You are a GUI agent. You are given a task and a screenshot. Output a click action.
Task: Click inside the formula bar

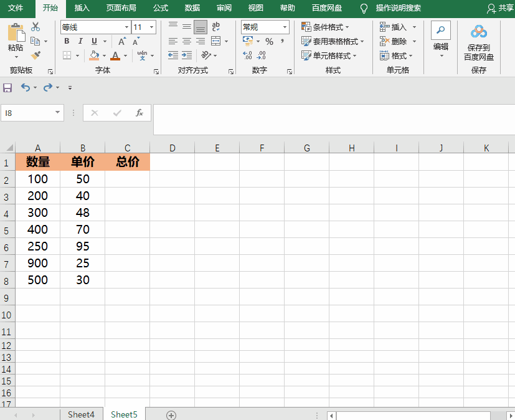point(334,120)
